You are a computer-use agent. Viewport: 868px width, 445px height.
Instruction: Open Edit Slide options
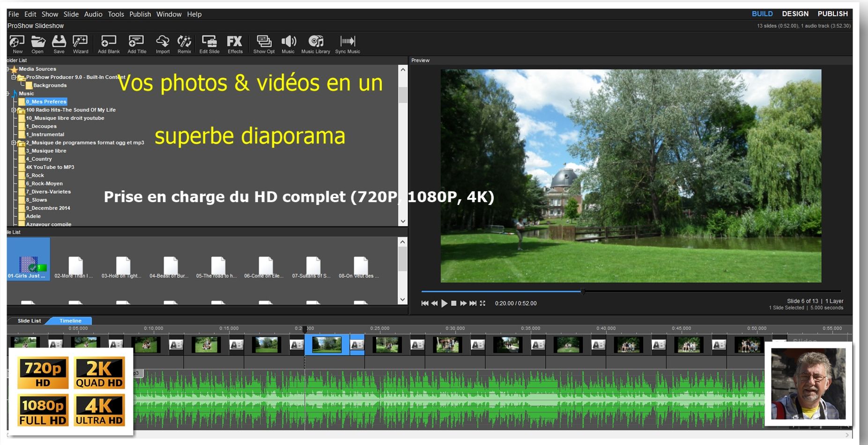click(209, 44)
